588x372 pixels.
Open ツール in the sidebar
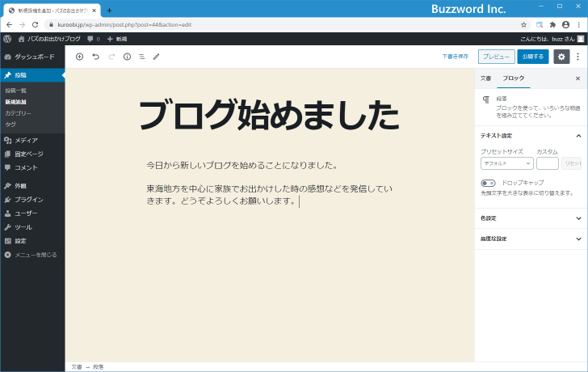(32, 227)
